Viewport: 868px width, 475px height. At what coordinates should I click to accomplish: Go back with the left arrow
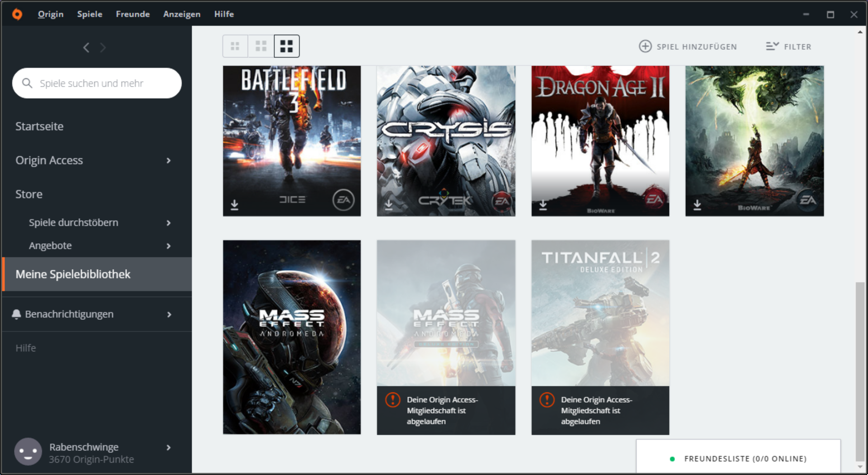tap(86, 47)
